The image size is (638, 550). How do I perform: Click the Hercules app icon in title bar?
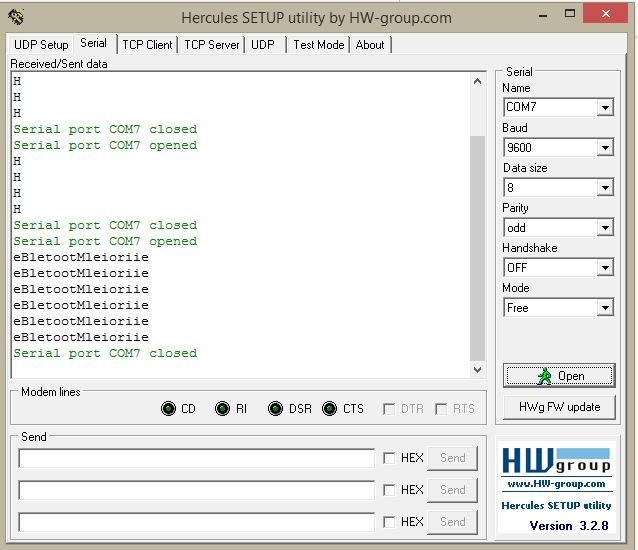tap(16, 17)
